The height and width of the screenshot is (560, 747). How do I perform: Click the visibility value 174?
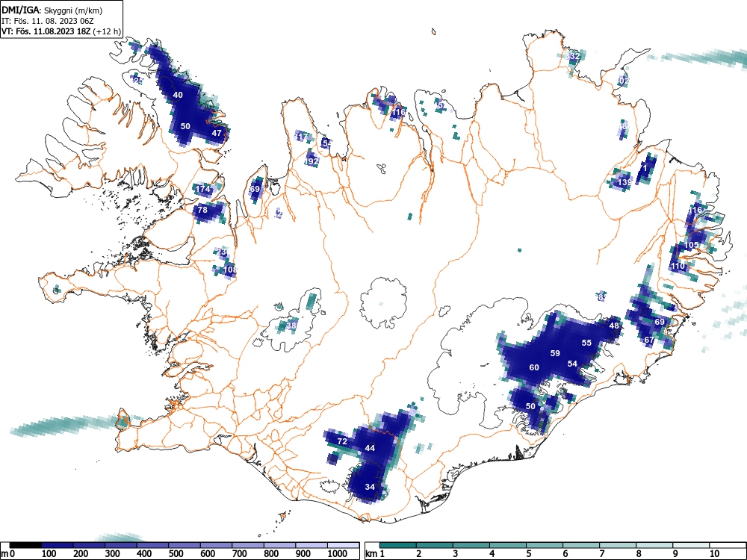pos(203,189)
